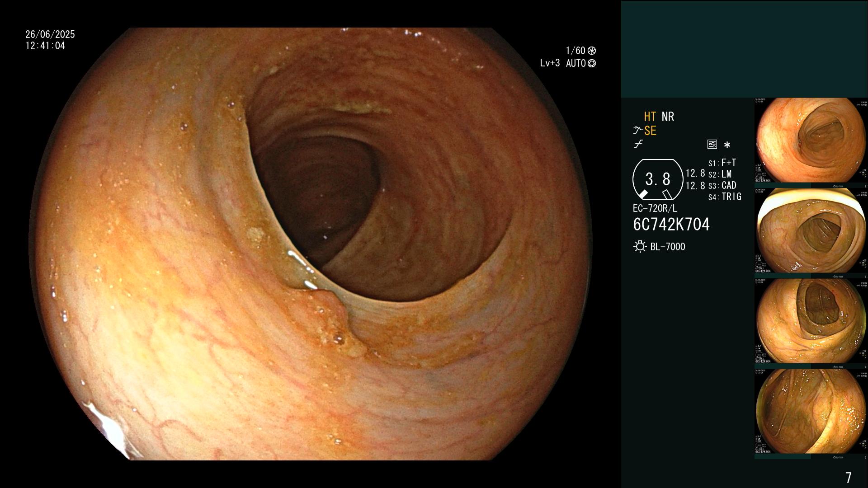Click the date 26/06/2025
This screenshot has height=488, width=868.
pyautogui.click(x=50, y=34)
